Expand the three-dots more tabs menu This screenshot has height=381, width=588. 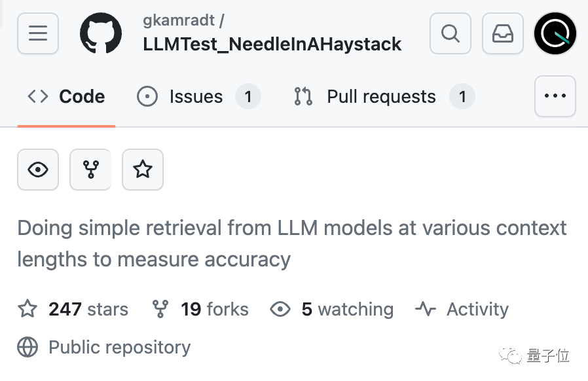(555, 96)
